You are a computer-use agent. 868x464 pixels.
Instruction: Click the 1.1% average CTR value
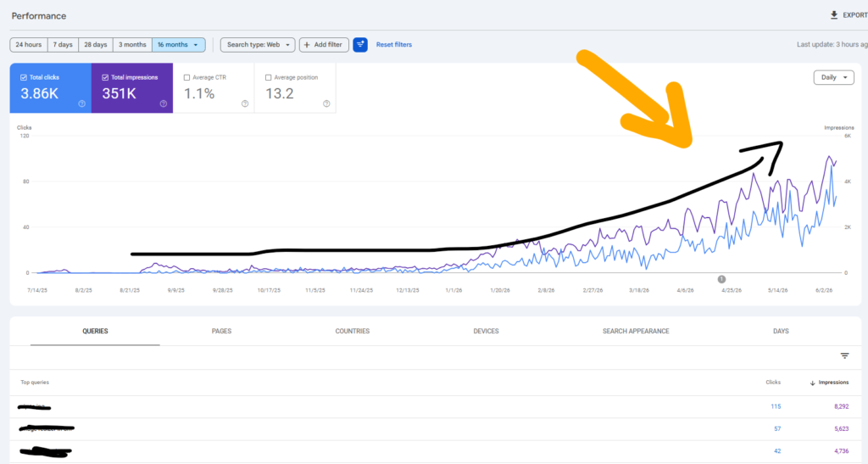[199, 93]
